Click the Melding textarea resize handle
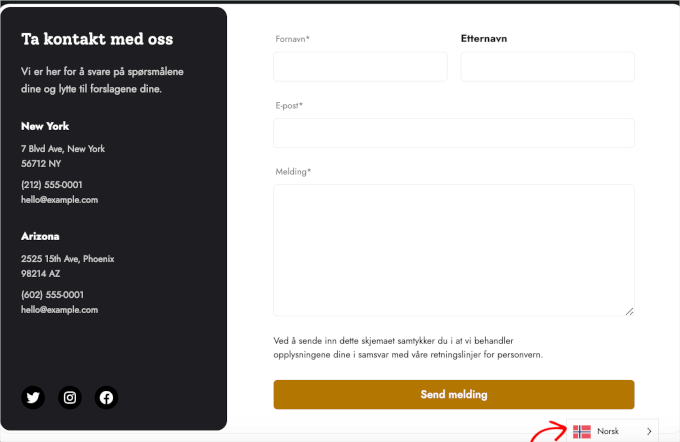The height and width of the screenshot is (442, 680). (630, 311)
